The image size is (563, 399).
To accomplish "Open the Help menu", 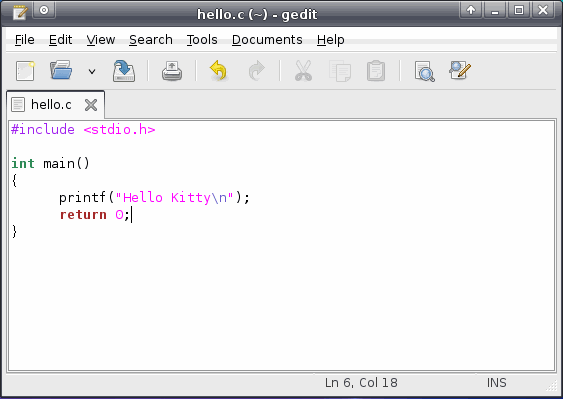I will pyautogui.click(x=330, y=40).
